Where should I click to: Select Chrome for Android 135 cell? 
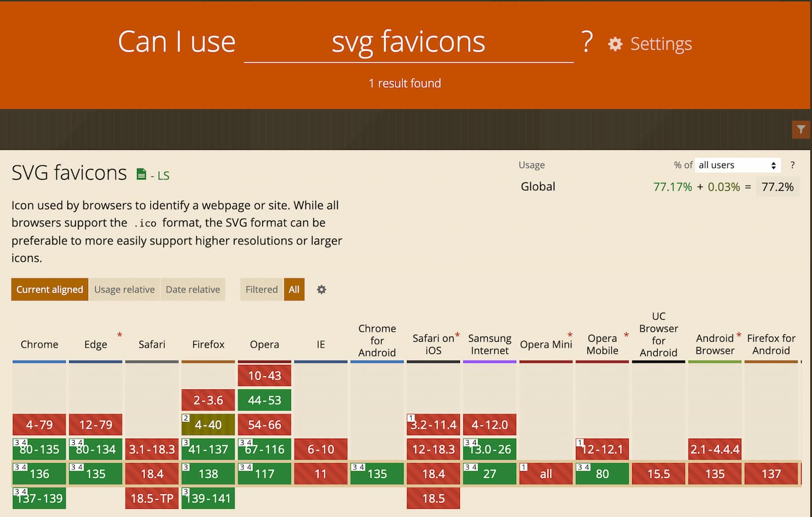[x=377, y=474]
